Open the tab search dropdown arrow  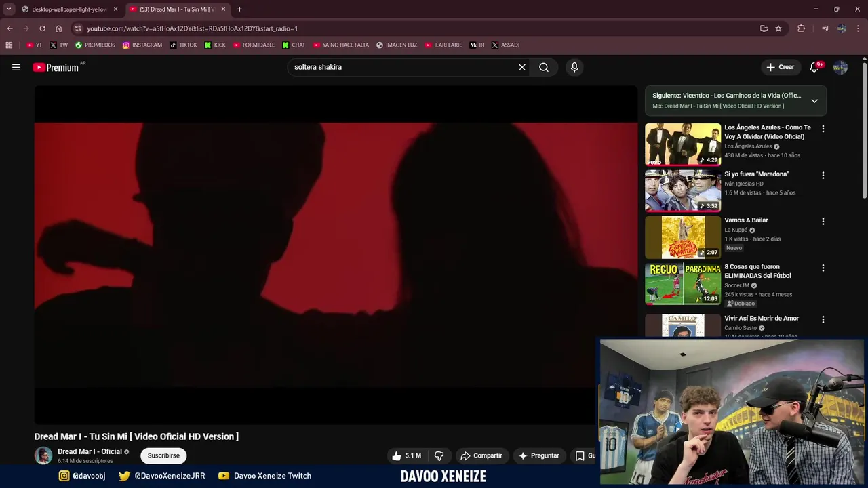pos(8,9)
